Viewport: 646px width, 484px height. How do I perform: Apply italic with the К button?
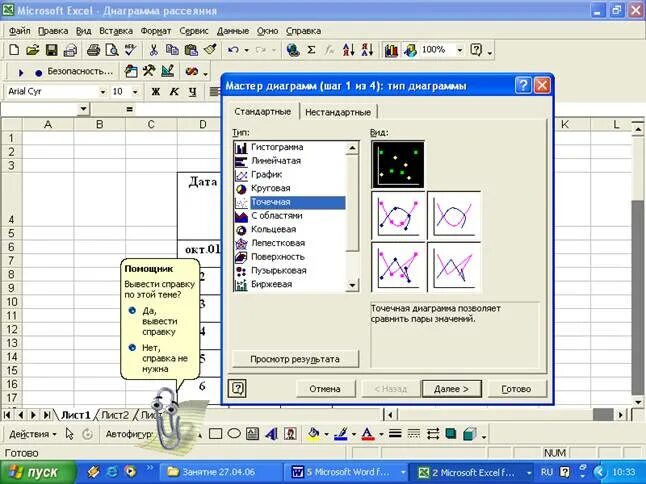point(174,91)
